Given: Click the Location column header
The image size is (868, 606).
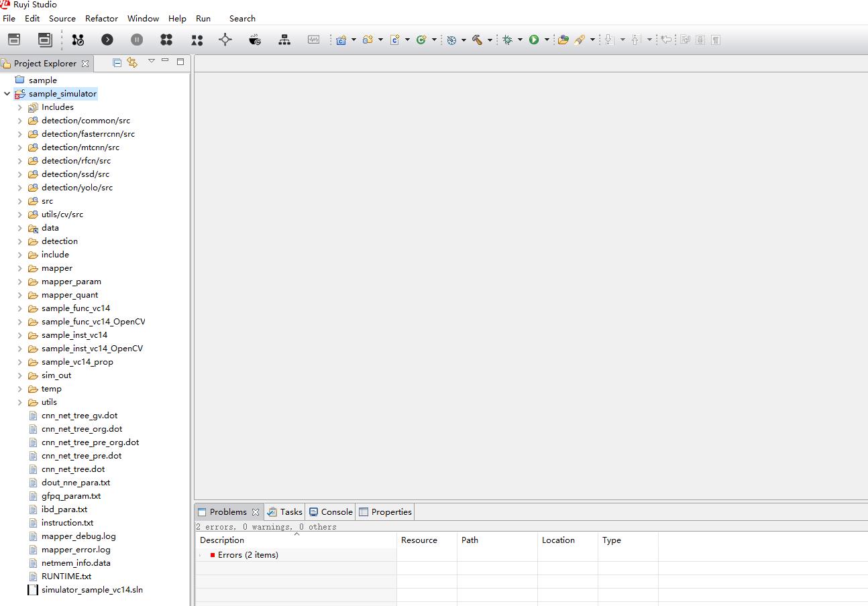Looking at the screenshot, I should pyautogui.click(x=567, y=540).
